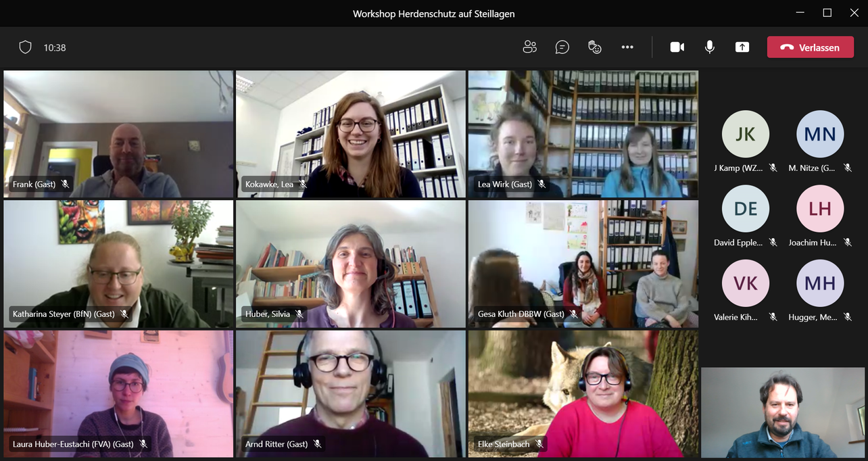Toggle the microphone mute
868x461 pixels.
[710, 47]
